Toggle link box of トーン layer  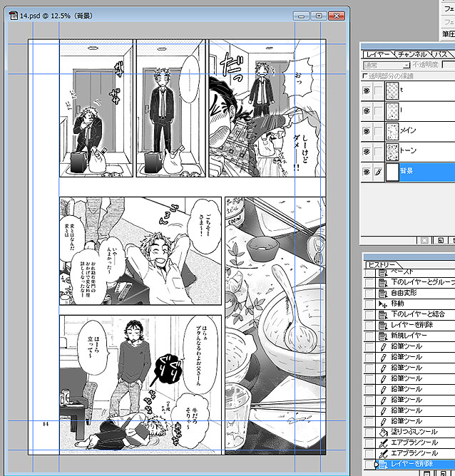tap(379, 151)
